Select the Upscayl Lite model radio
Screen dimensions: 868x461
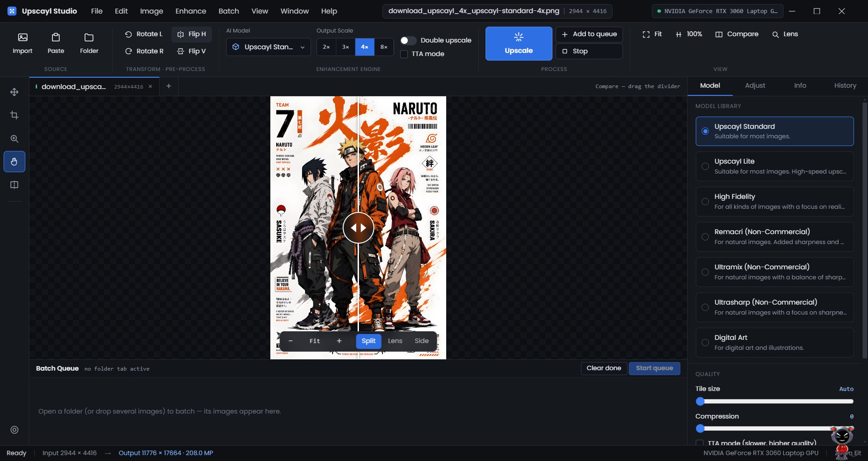pos(705,166)
